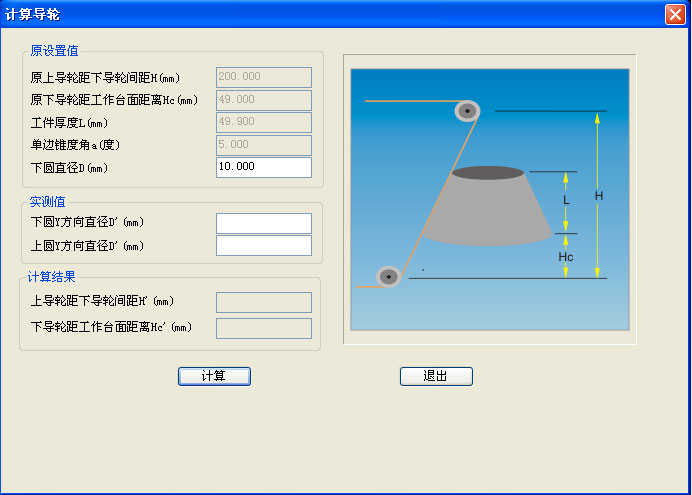This screenshot has height=495, width=692.
Task: Focus the 下圆直径D input field
Action: point(263,167)
